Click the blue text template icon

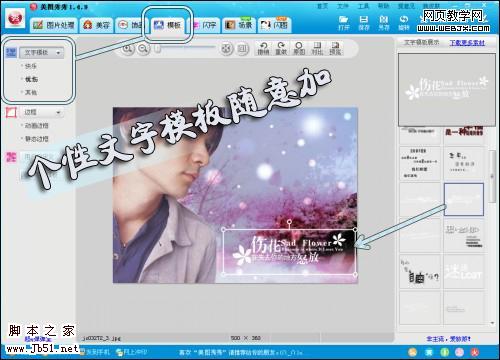(11, 52)
